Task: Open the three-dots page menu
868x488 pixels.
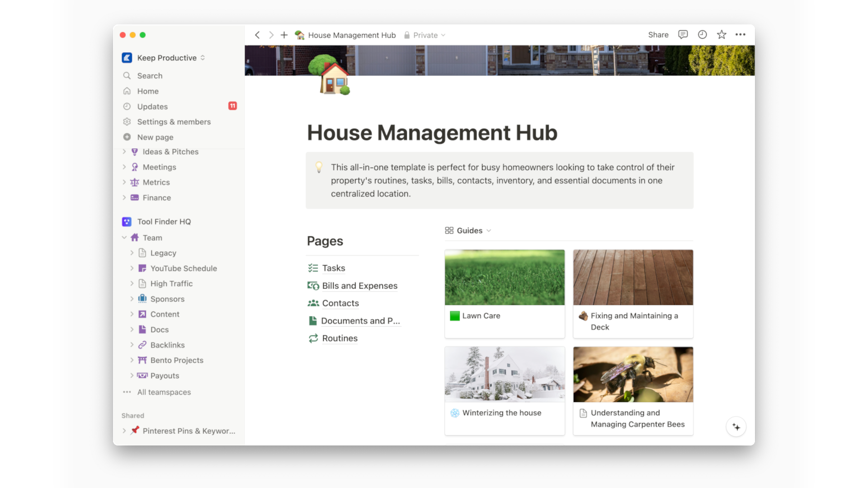Action: point(741,35)
